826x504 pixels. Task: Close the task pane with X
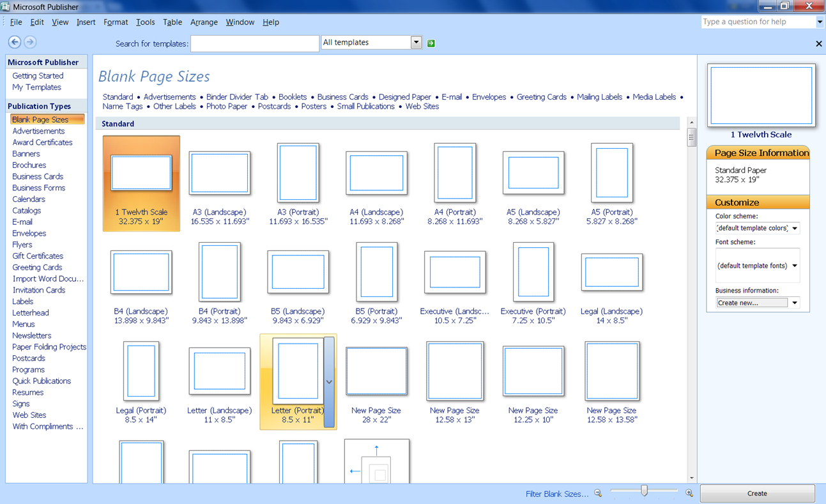coord(819,43)
